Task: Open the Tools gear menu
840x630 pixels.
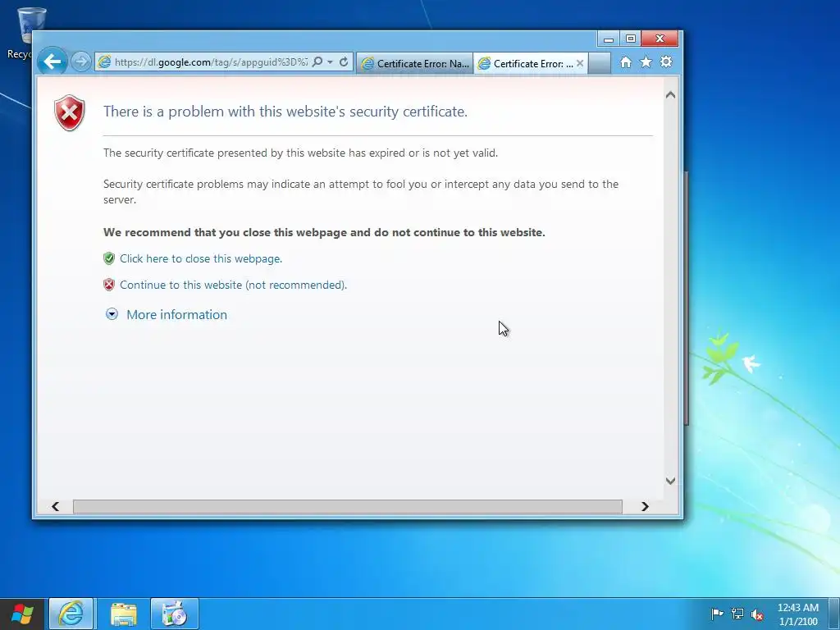Action: 666,62
